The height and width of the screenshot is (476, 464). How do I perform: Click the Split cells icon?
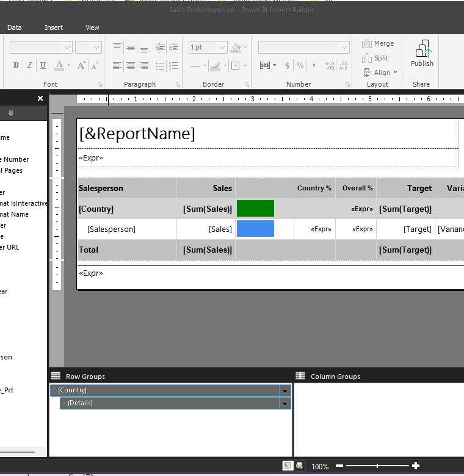(375, 58)
